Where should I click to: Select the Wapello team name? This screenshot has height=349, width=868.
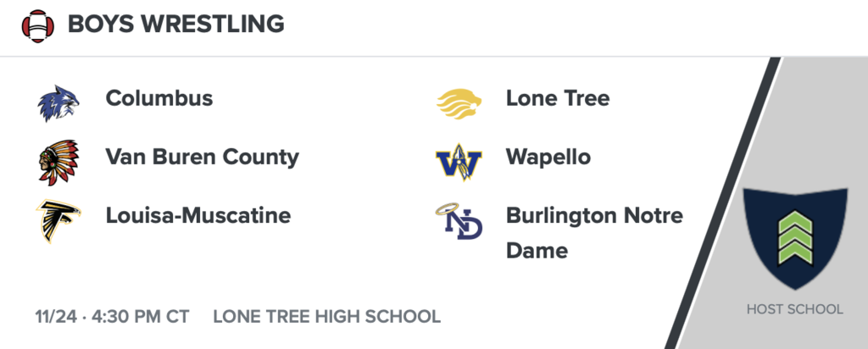pos(548,157)
